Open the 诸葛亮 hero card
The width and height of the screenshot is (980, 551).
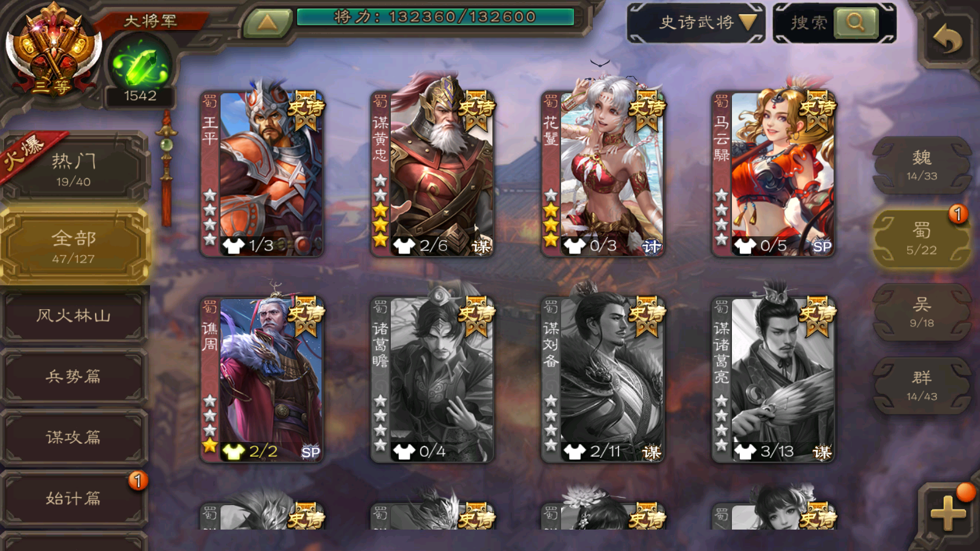pos(773,378)
